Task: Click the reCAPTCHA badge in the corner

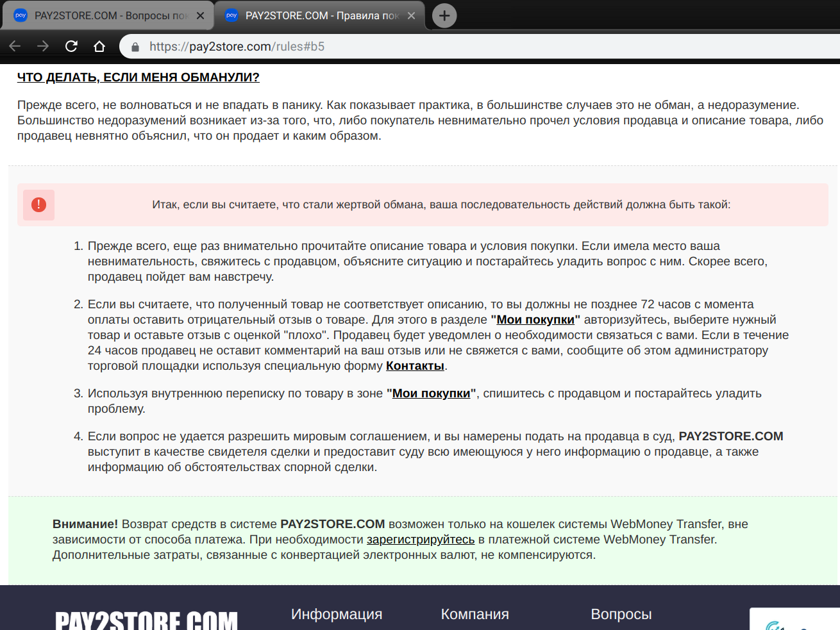Action: pyautogui.click(x=795, y=619)
